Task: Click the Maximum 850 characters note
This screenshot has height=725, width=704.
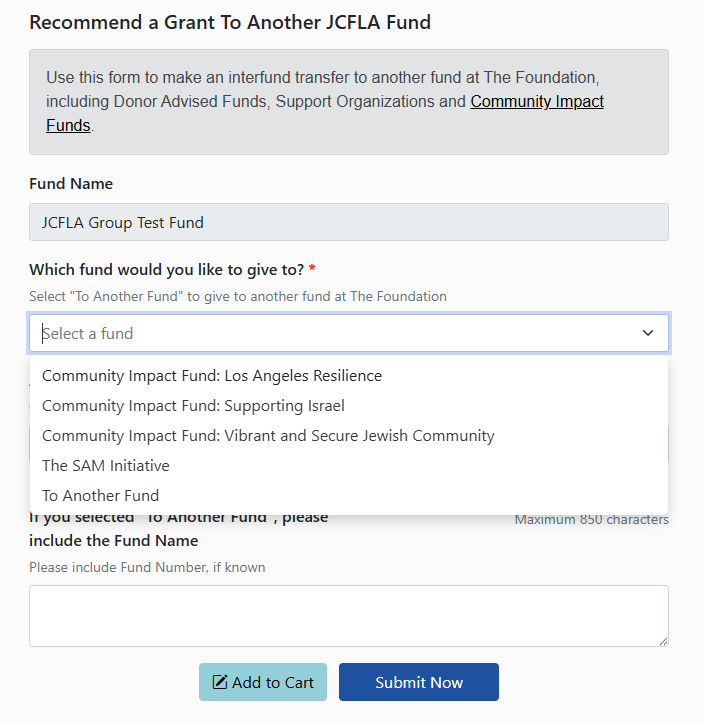Action: tap(592, 519)
